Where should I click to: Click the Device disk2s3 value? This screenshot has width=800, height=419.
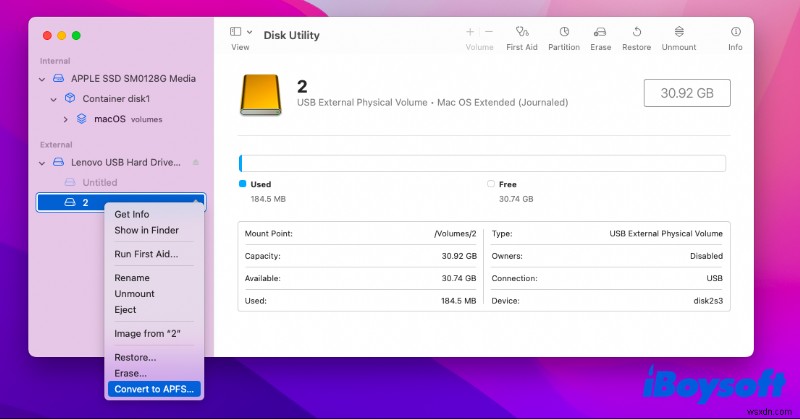708,301
